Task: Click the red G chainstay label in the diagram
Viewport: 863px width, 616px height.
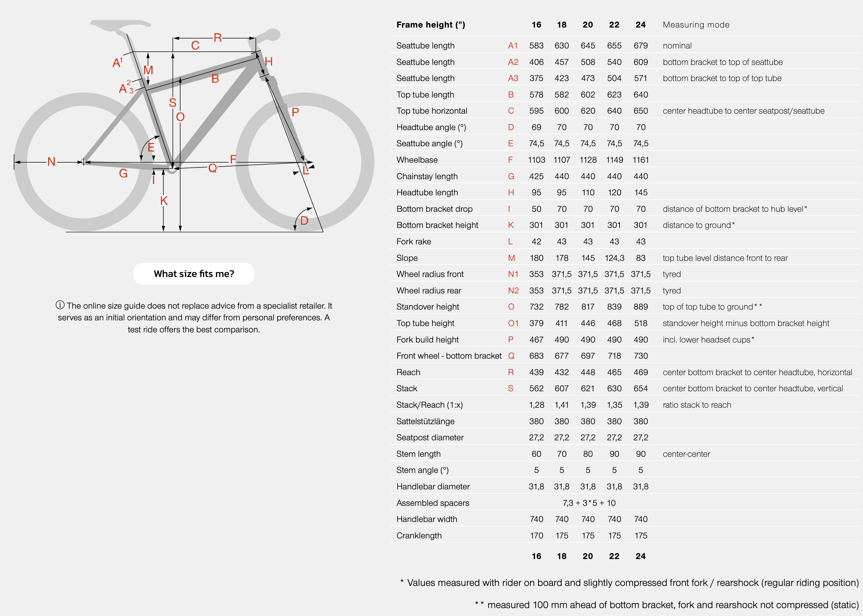Action: pos(123,173)
